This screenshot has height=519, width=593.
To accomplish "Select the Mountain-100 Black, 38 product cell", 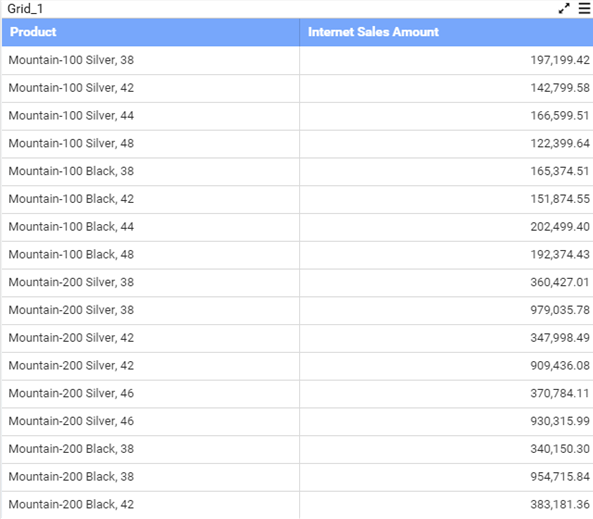I will [151, 171].
